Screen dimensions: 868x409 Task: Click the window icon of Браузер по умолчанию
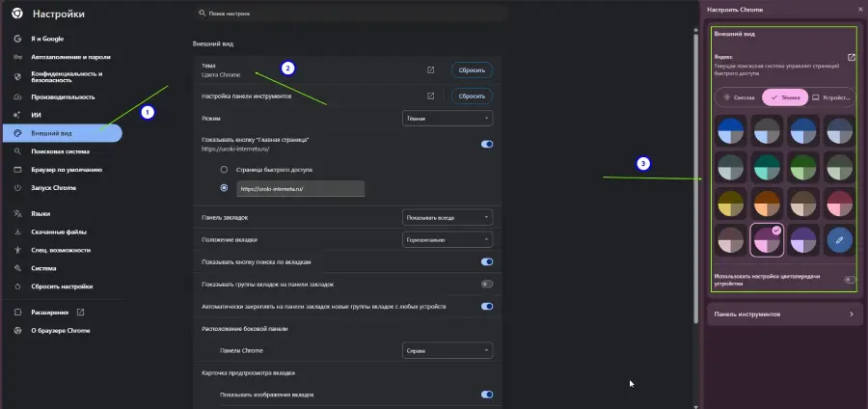coord(17,170)
